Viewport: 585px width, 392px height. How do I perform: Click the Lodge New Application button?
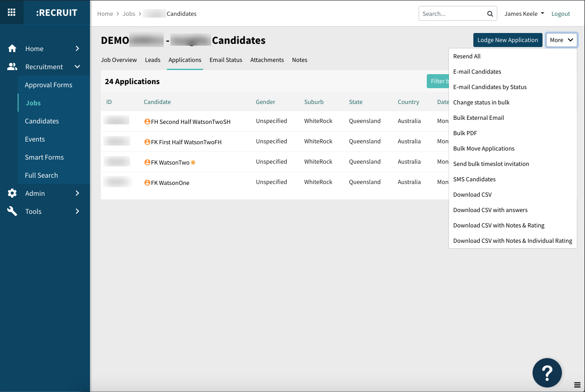[x=507, y=40]
